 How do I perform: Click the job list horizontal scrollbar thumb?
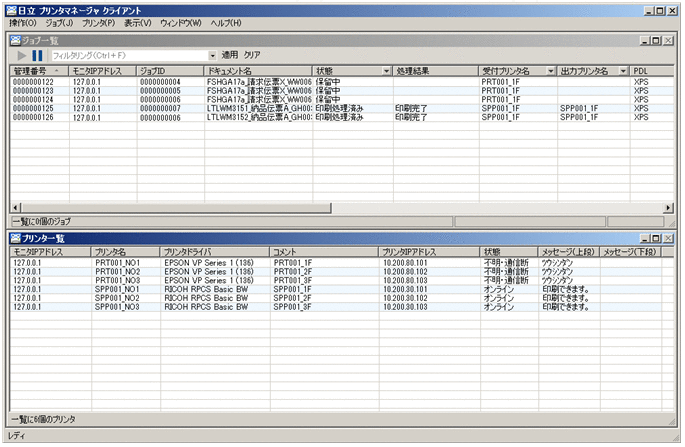click(176, 208)
